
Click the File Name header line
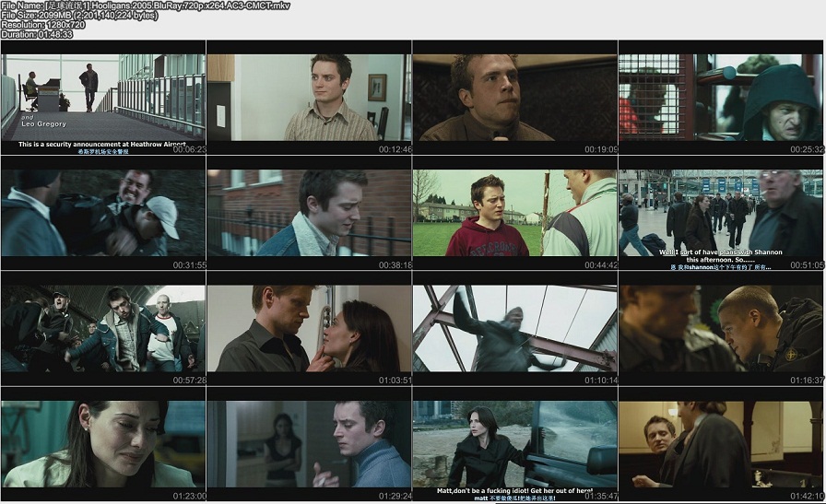click(x=146, y=6)
